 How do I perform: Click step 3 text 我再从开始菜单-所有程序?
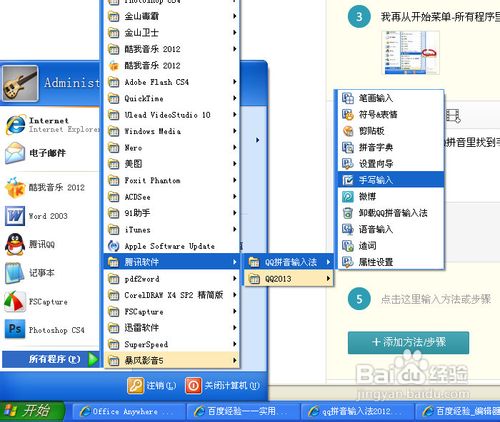pos(440,17)
